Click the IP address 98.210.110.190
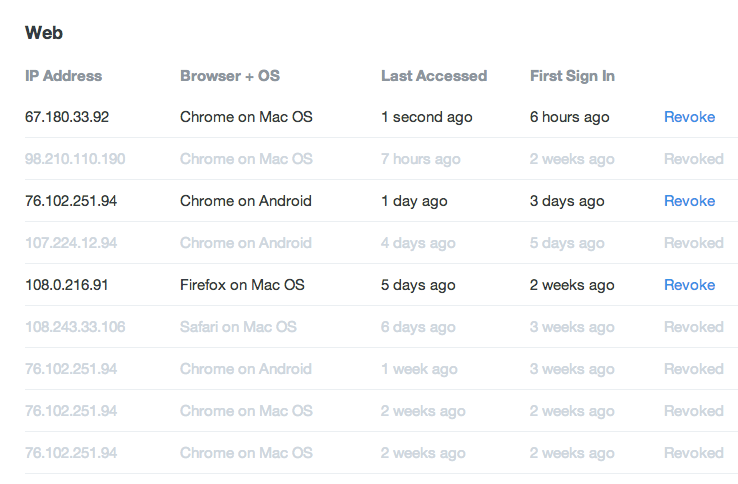The height and width of the screenshot is (484, 738). (x=75, y=159)
